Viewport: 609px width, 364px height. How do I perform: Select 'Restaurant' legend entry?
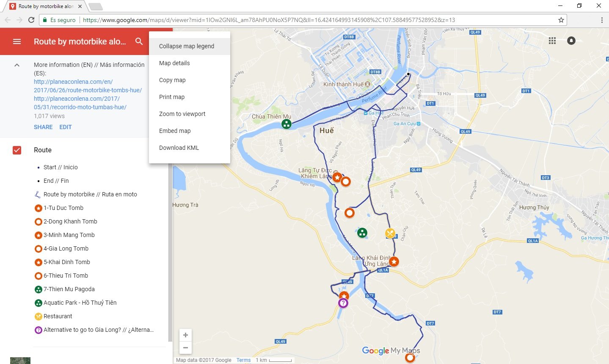pos(58,316)
